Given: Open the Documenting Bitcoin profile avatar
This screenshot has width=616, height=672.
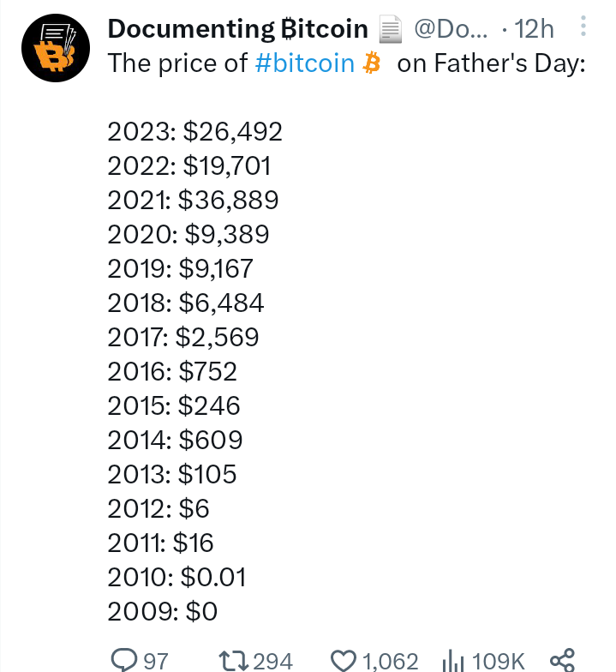Looking at the screenshot, I should 56,48.
